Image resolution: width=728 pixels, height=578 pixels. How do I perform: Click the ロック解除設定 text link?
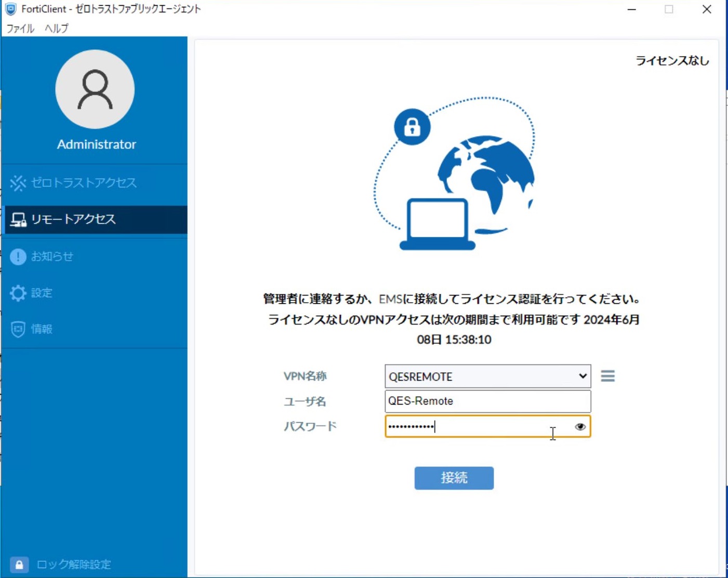pyautogui.click(x=74, y=564)
